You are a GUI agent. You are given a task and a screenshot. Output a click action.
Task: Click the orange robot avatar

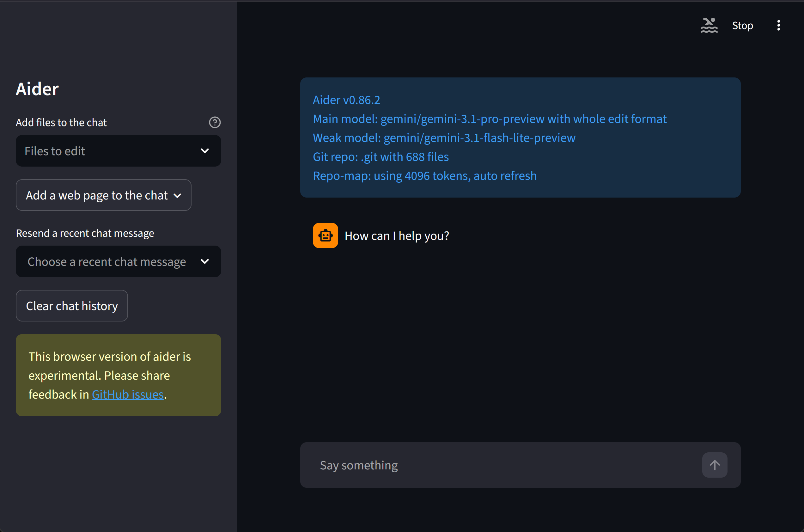(325, 235)
